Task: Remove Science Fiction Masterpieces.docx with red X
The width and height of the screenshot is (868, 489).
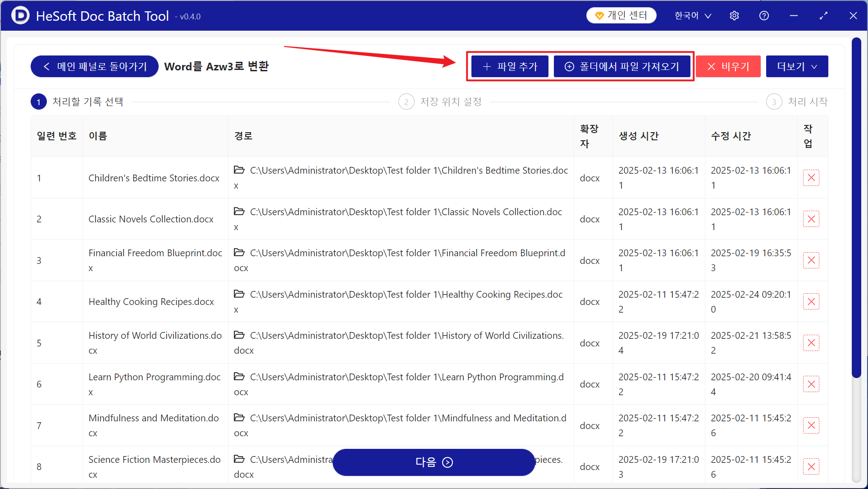Action: 811,467
